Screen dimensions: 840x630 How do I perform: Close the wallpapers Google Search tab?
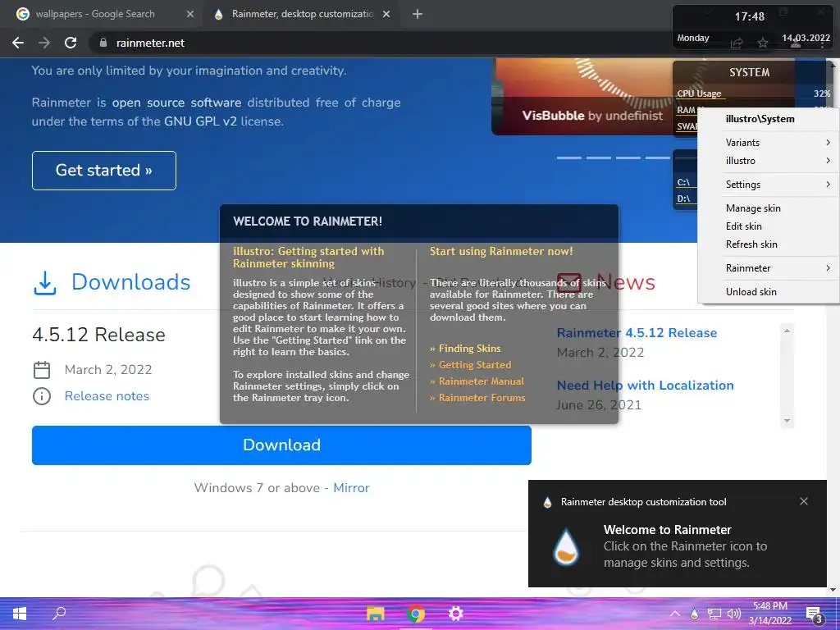[190, 15]
